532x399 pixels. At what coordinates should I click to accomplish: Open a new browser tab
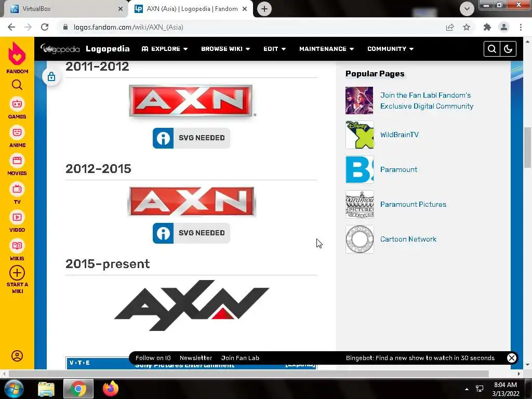tap(264, 9)
